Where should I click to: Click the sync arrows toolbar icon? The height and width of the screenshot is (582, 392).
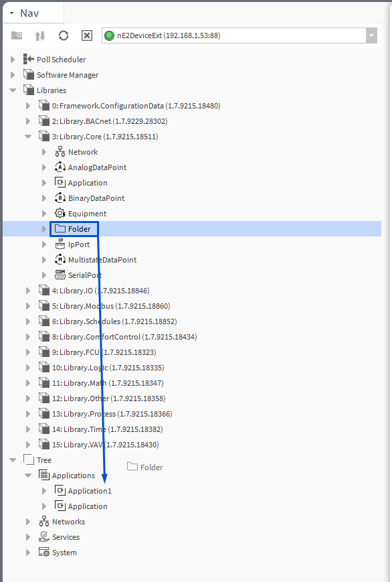(40, 35)
